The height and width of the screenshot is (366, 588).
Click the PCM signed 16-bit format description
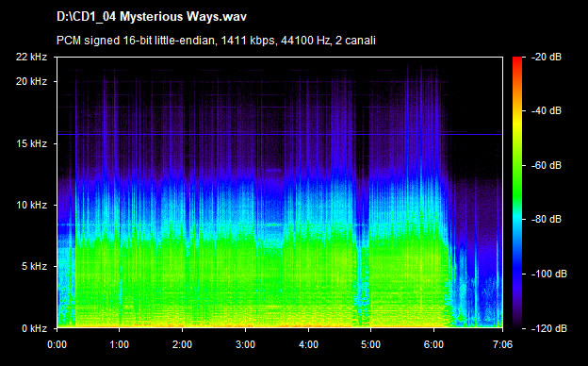coord(216,41)
